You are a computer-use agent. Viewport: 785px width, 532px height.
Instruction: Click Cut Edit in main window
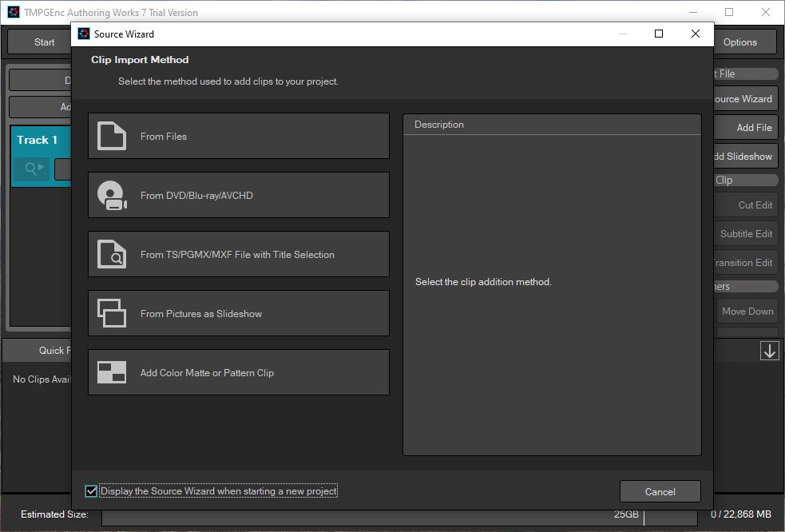point(745,204)
